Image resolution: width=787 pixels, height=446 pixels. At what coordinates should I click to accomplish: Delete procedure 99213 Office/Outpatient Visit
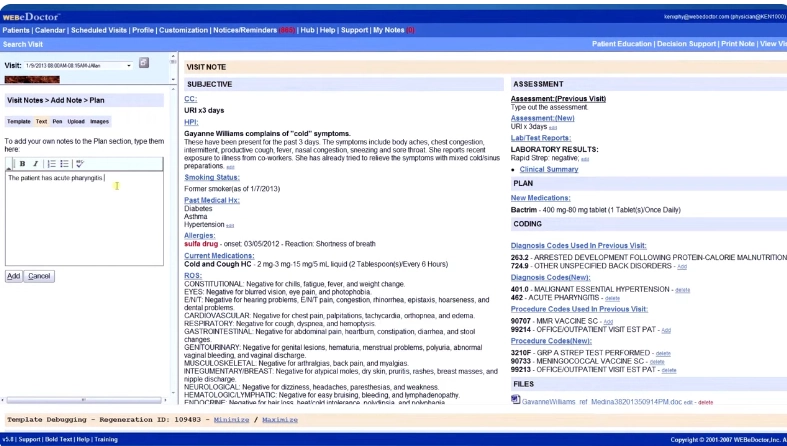point(669,371)
